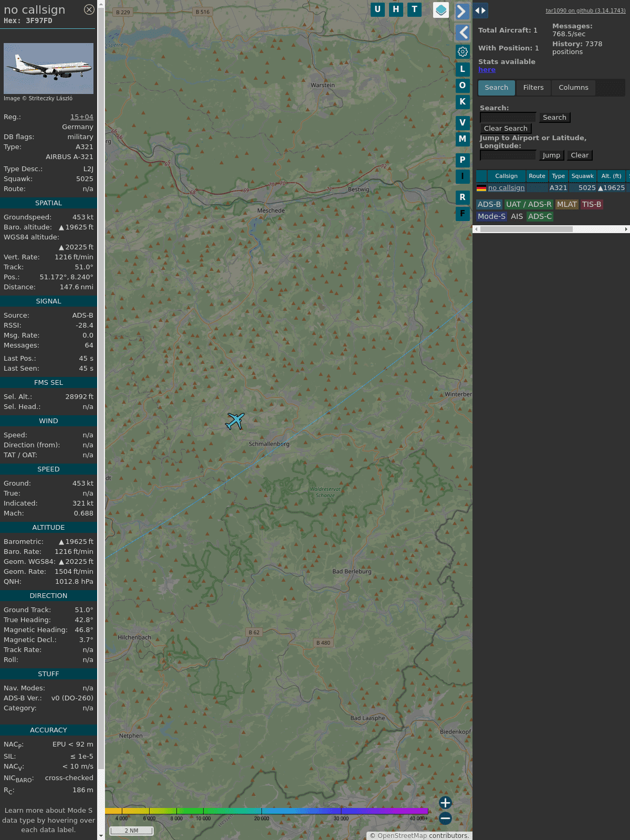
Task: Click the right chevron sidebar button
Action: click(x=462, y=11)
